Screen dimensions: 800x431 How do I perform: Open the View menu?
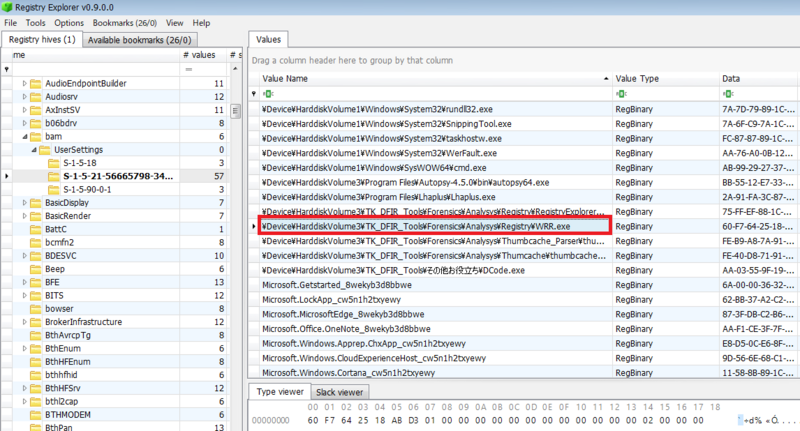click(x=174, y=23)
